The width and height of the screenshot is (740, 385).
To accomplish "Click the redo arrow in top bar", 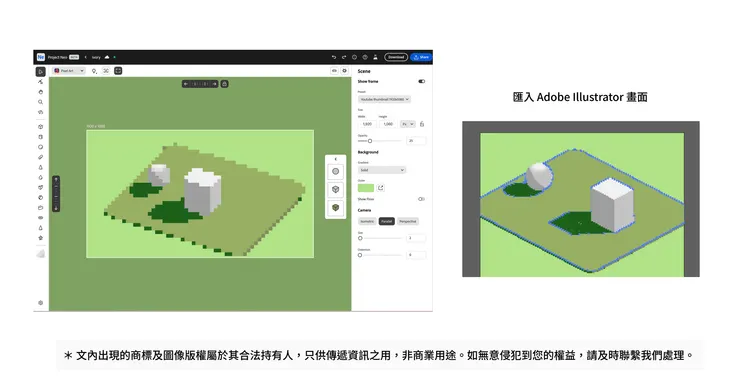I will (x=344, y=57).
